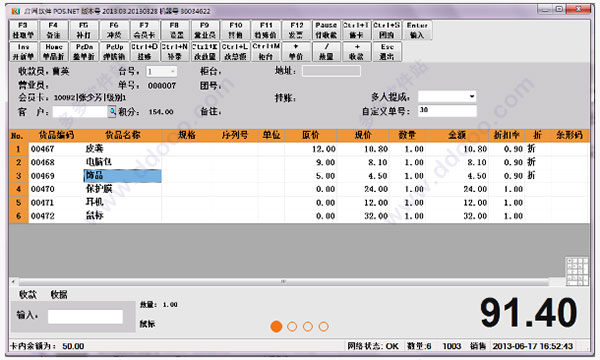The image size is (600, 360).
Task: Switch to the 收据 tab
Action: pyautogui.click(x=59, y=294)
